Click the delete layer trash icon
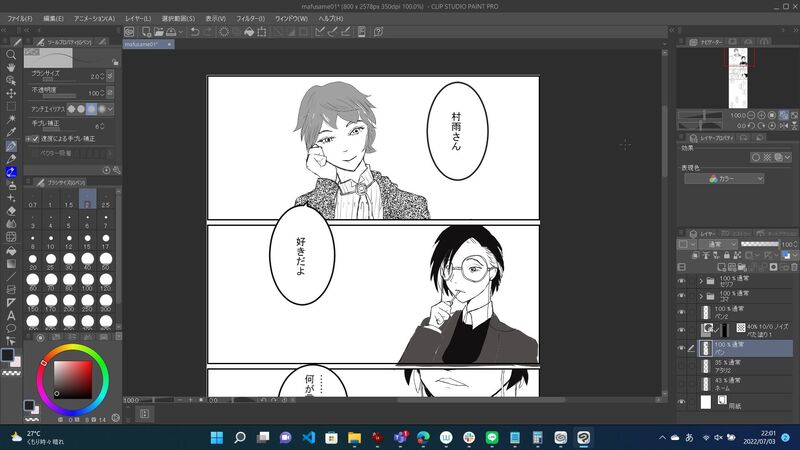 [794, 267]
